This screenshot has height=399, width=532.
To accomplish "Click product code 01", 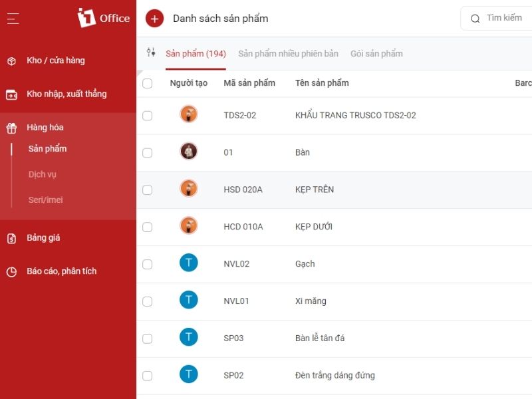I will tap(228, 152).
